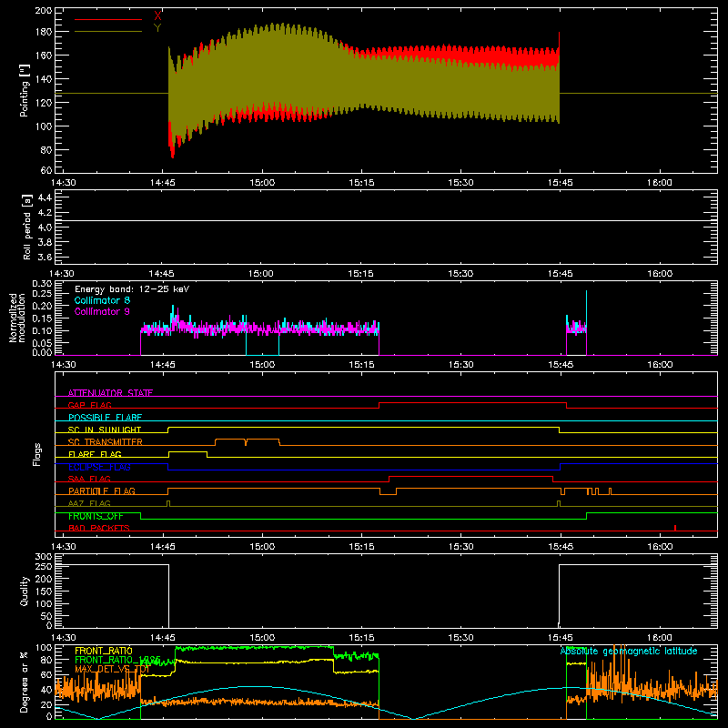Click the 300 tick on Quality axis
The width and height of the screenshot is (728, 728).
43,557
